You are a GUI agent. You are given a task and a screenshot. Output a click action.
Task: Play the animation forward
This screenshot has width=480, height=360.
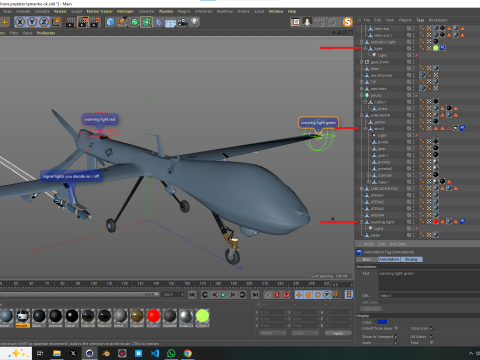[224, 295]
